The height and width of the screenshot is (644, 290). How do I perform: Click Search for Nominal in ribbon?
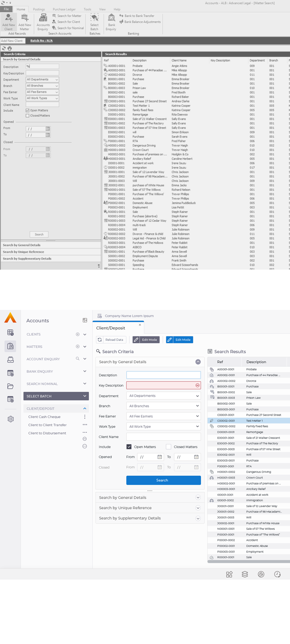[68, 28]
